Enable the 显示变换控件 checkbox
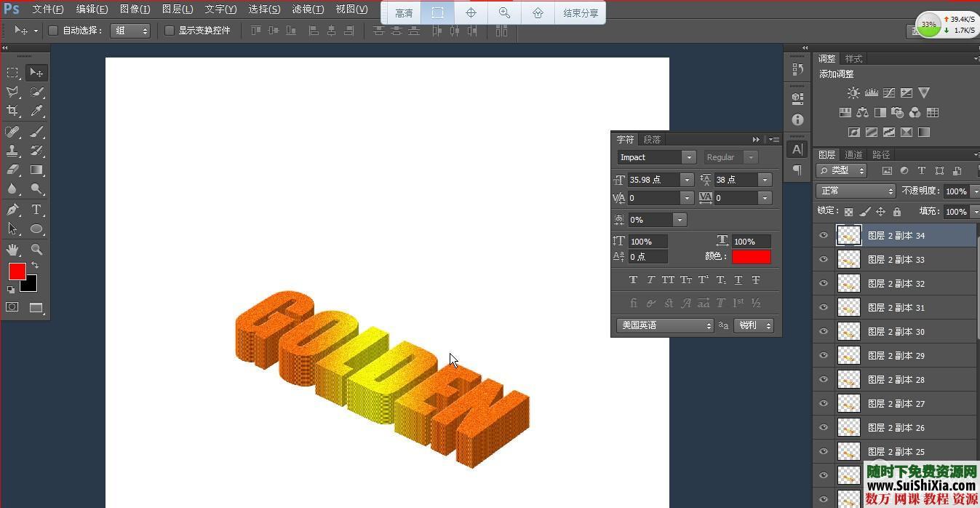This screenshot has width=980, height=508. point(170,31)
